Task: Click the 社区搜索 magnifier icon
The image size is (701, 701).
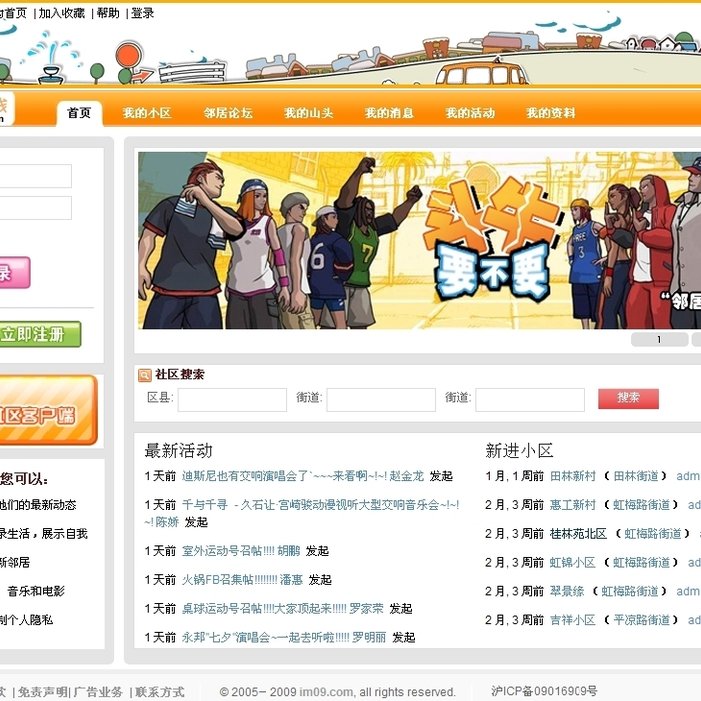Action: point(144,375)
